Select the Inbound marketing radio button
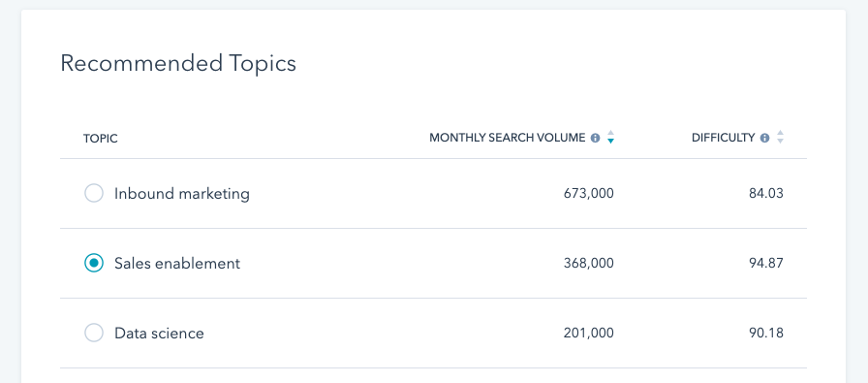 tap(94, 194)
